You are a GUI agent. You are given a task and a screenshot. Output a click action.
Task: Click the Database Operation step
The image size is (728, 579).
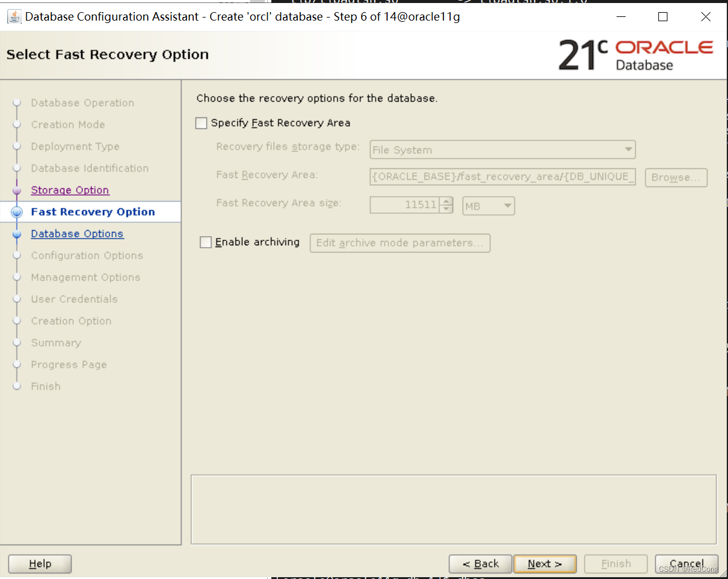(x=82, y=103)
